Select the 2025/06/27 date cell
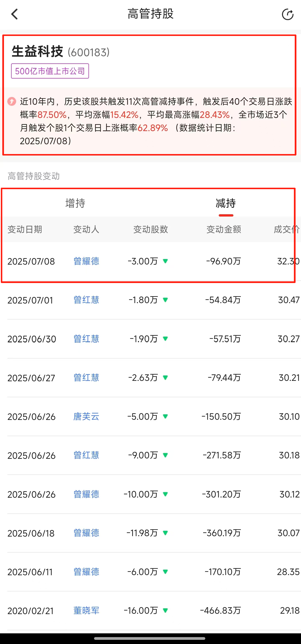The width and height of the screenshot is (301, 644). click(x=31, y=378)
